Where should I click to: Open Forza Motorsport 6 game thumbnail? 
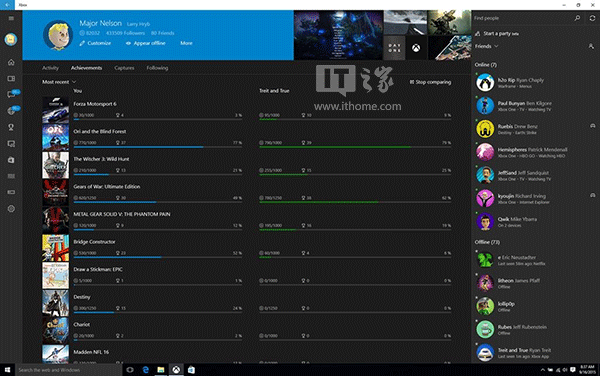coord(55,110)
